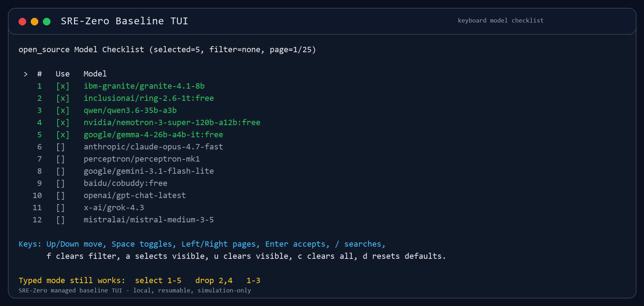Click the red close window dot

click(23, 21)
